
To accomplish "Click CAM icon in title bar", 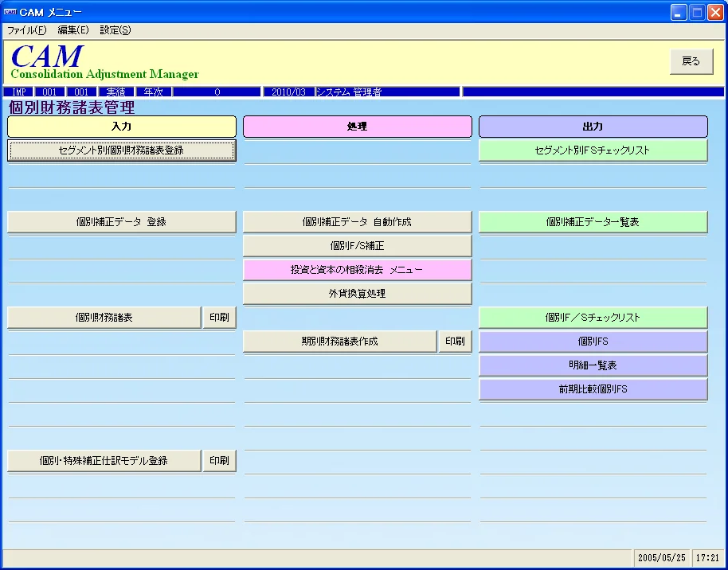I will coord(10,12).
